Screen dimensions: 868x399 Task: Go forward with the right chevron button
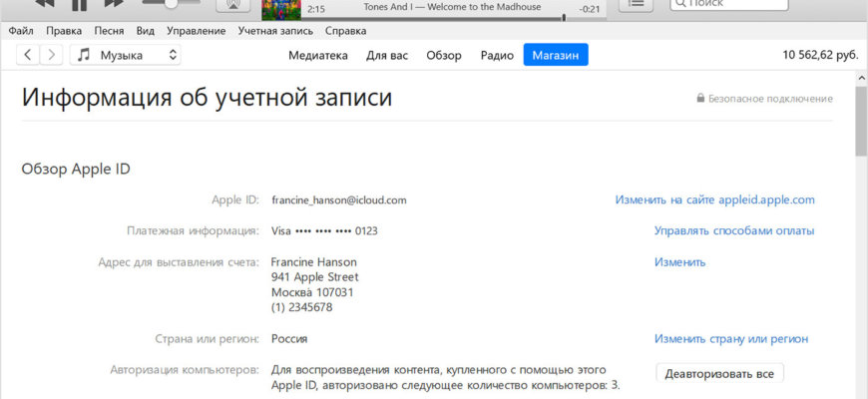[51, 55]
